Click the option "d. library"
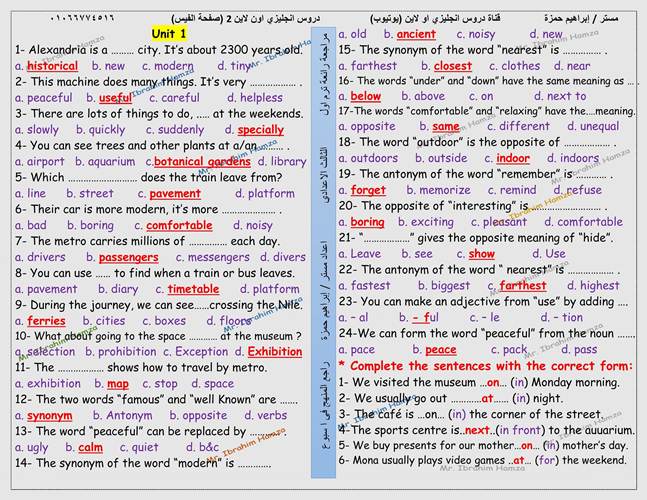647x500 pixels. (x=282, y=162)
